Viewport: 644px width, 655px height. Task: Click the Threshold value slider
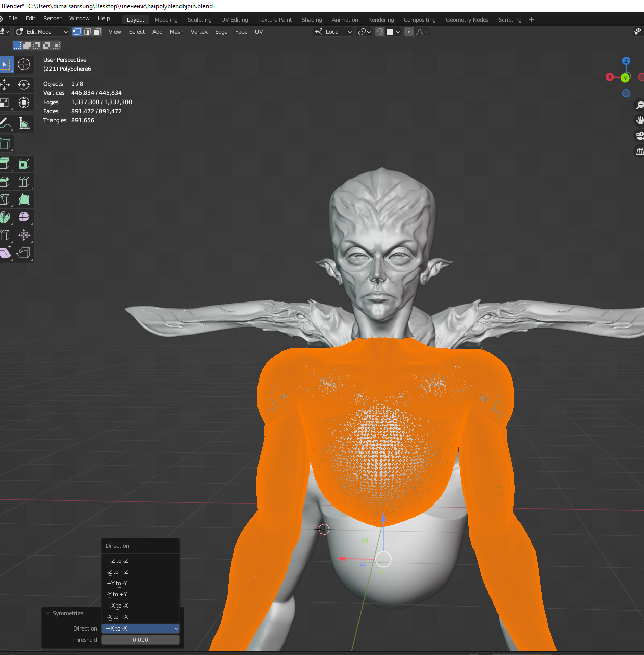point(140,640)
